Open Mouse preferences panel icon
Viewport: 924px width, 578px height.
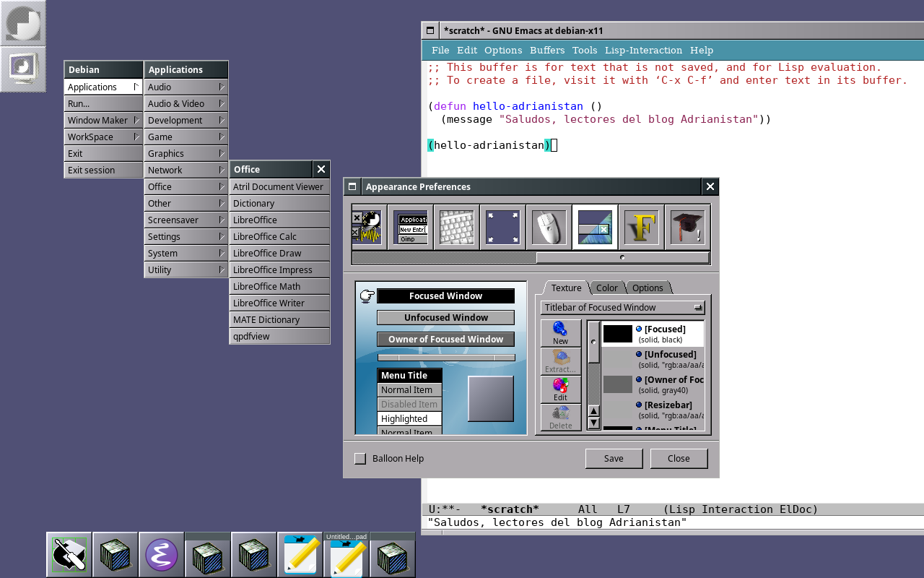pyautogui.click(x=549, y=228)
